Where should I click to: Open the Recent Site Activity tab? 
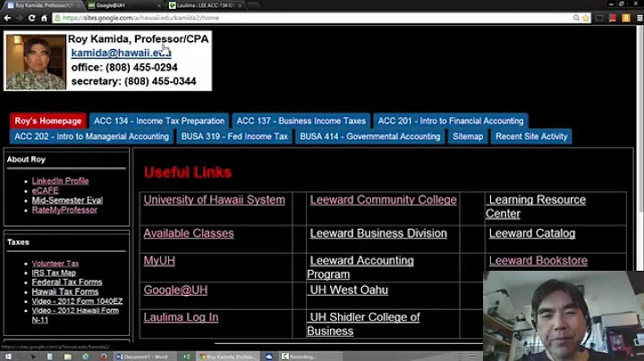point(531,137)
